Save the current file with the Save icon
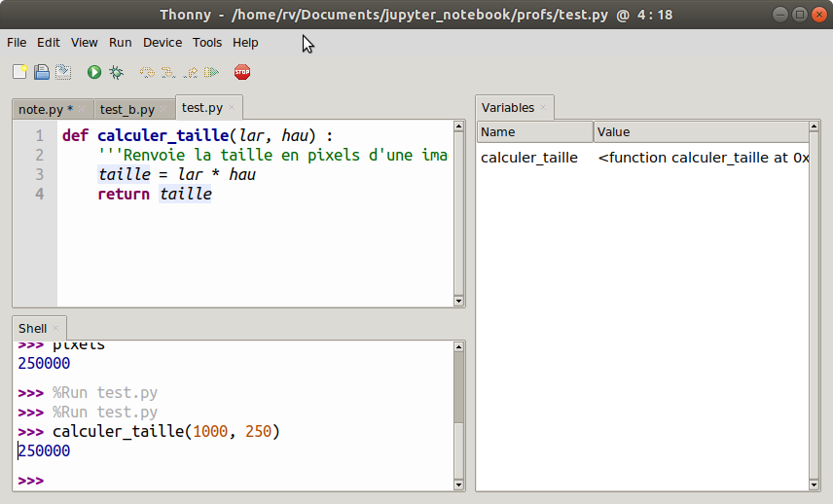 [x=63, y=72]
